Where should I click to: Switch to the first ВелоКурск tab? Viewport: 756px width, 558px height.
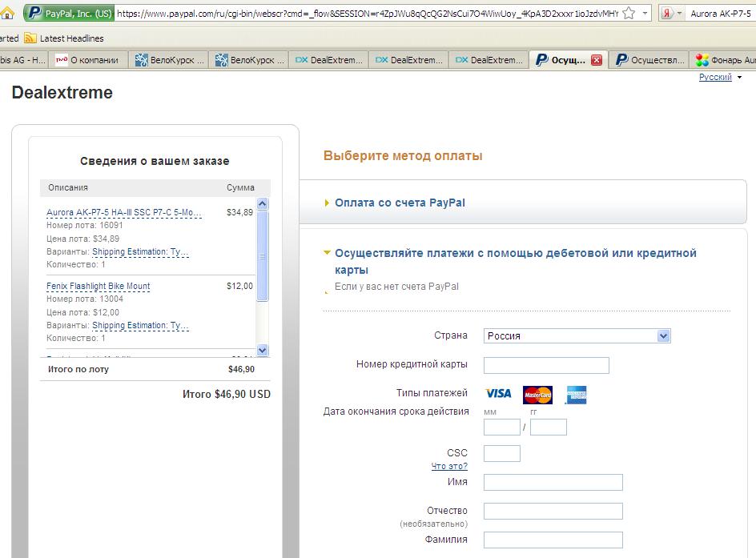[x=169, y=60]
